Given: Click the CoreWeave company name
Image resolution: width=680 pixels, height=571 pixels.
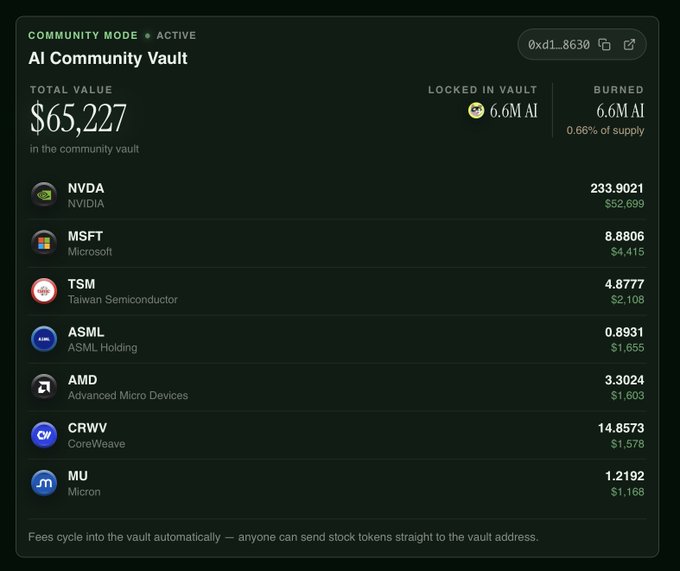Looking at the screenshot, I should (x=96, y=444).
